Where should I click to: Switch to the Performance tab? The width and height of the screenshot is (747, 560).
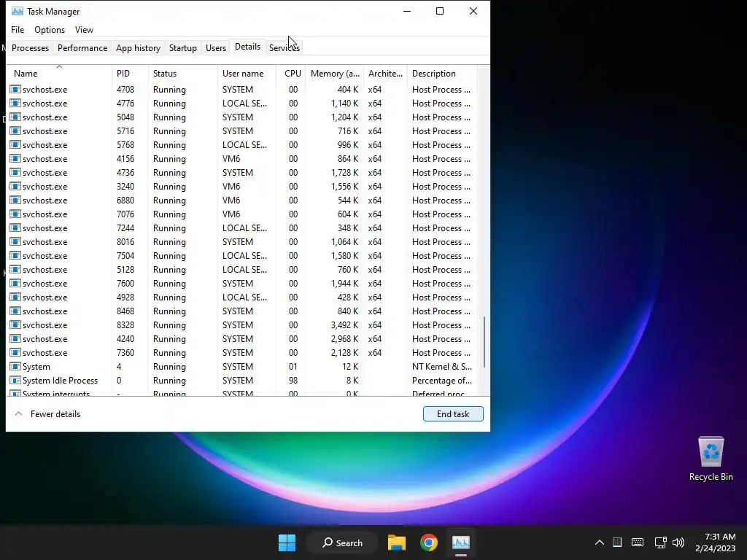point(82,48)
